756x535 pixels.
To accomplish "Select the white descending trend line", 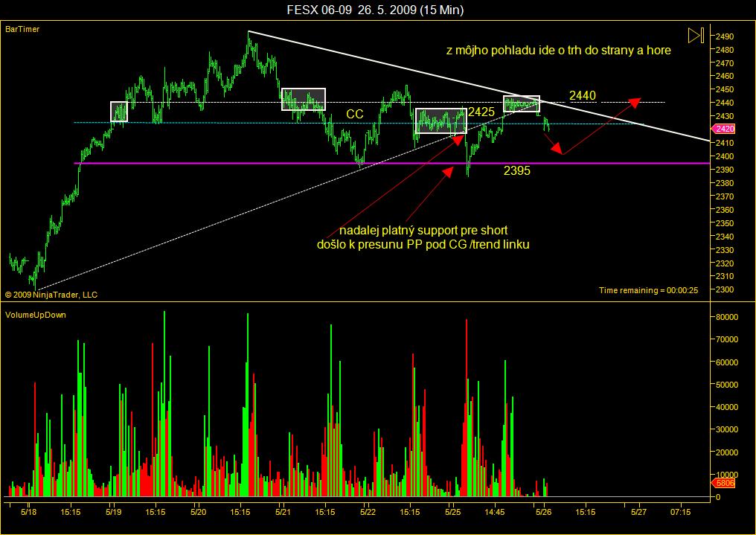I will click(x=478, y=86).
